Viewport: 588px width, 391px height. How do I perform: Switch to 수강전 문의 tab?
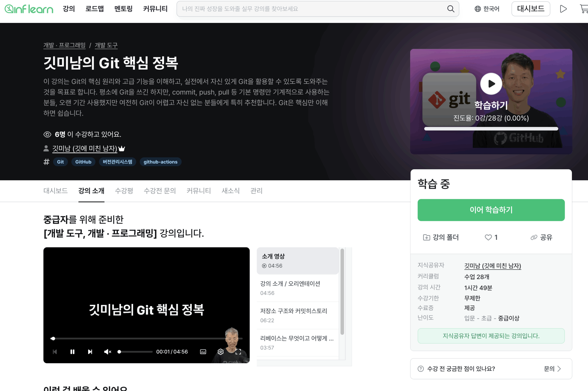160,191
